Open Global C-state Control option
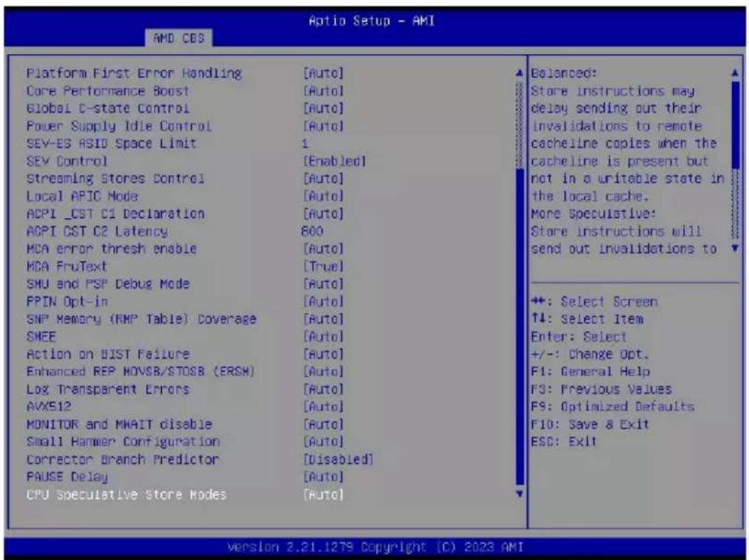749x560 pixels. [185, 108]
